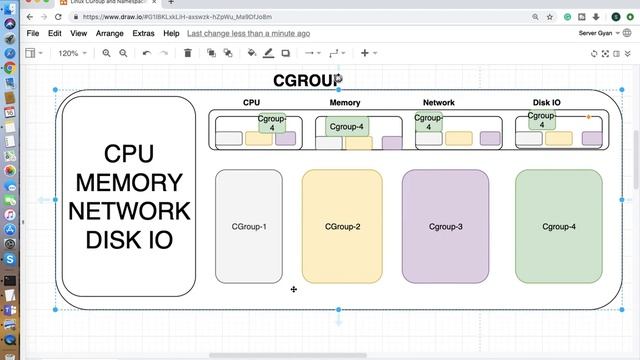Viewport: 640px width, 360px height.
Task: Open the fill color bucket tool
Action: pos(252,53)
